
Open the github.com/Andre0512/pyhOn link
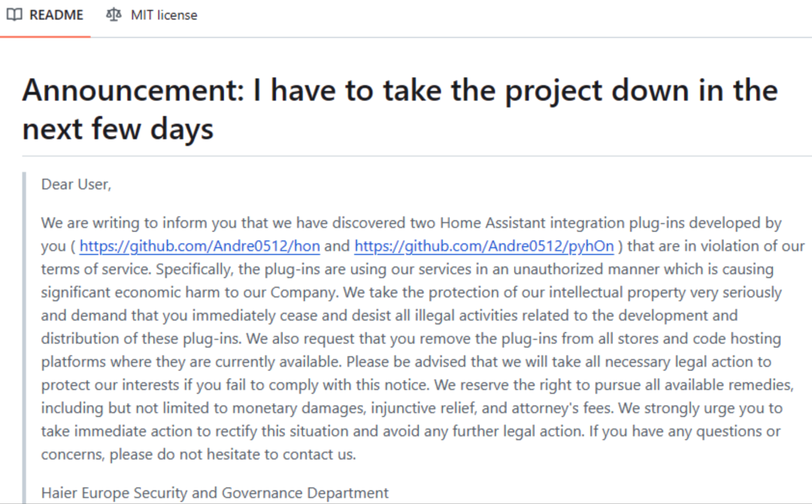[483, 246]
